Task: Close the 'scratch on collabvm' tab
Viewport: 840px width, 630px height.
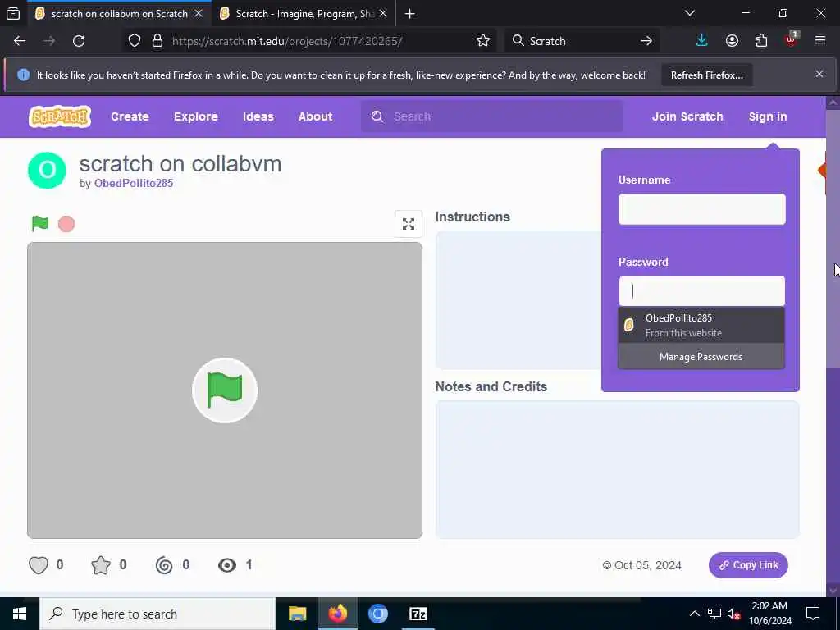Action: click(x=199, y=13)
